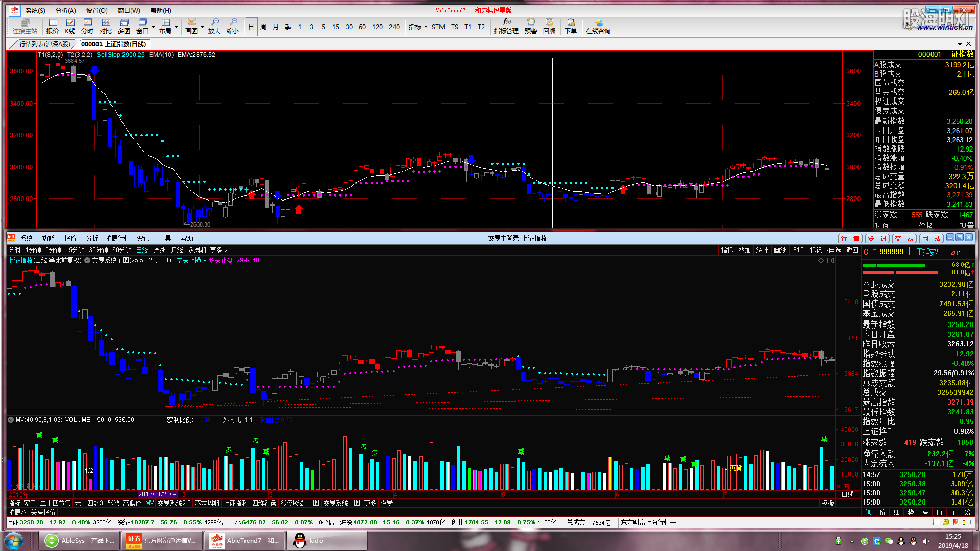Expand the 扩展 panel at bottom
This screenshot has width=980, height=551.
click(17, 512)
